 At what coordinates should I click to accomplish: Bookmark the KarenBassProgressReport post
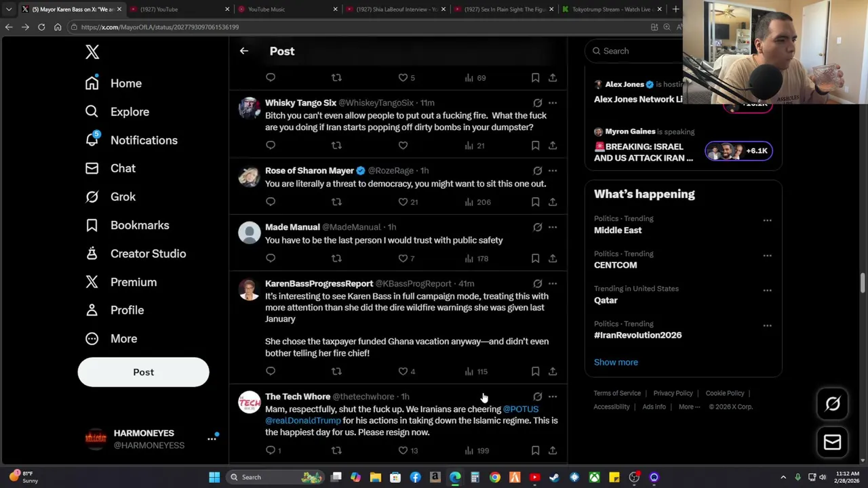pos(535,371)
